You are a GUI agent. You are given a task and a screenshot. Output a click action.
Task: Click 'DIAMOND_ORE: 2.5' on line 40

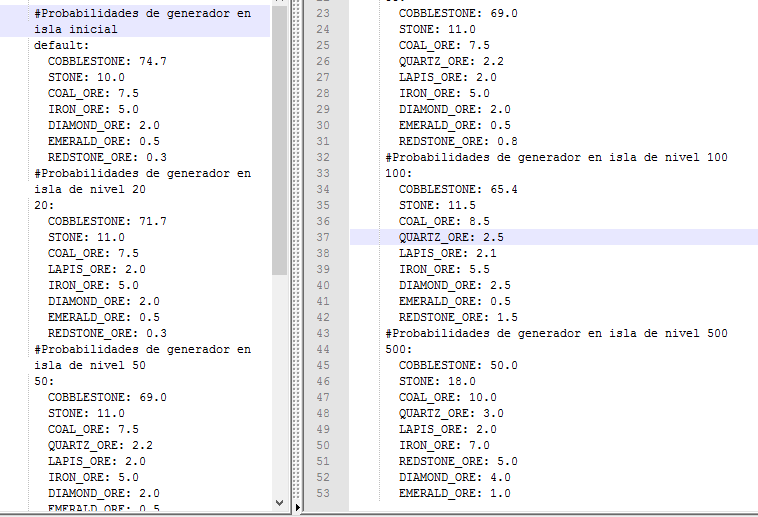tap(454, 285)
